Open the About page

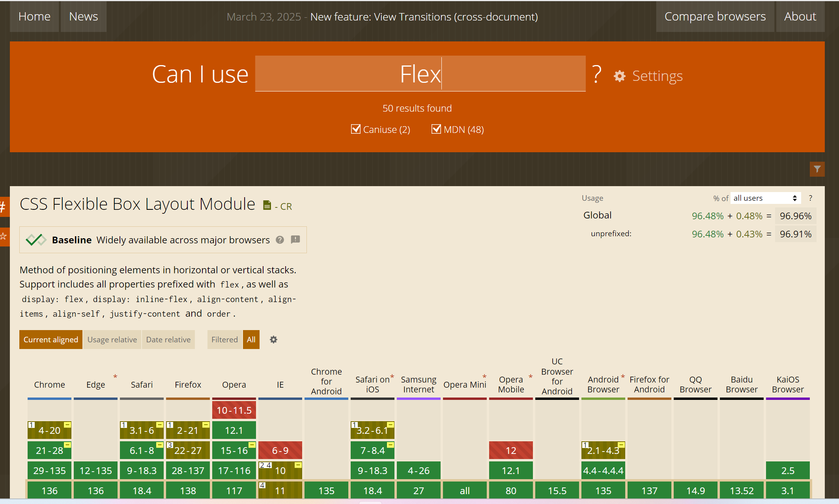click(x=800, y=17)
